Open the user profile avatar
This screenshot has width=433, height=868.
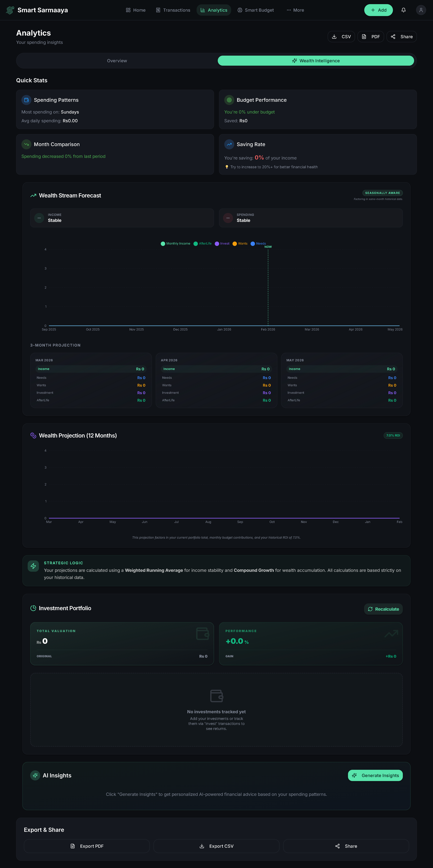point(421,10)
